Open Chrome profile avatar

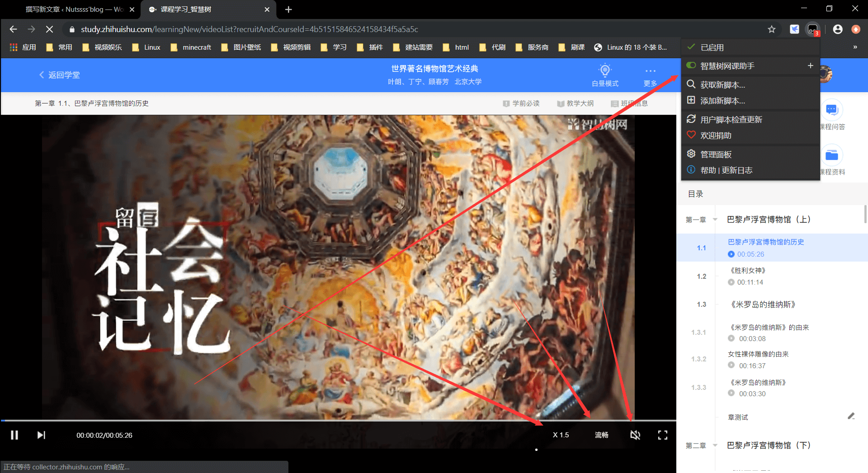click(x=838, y=29)
